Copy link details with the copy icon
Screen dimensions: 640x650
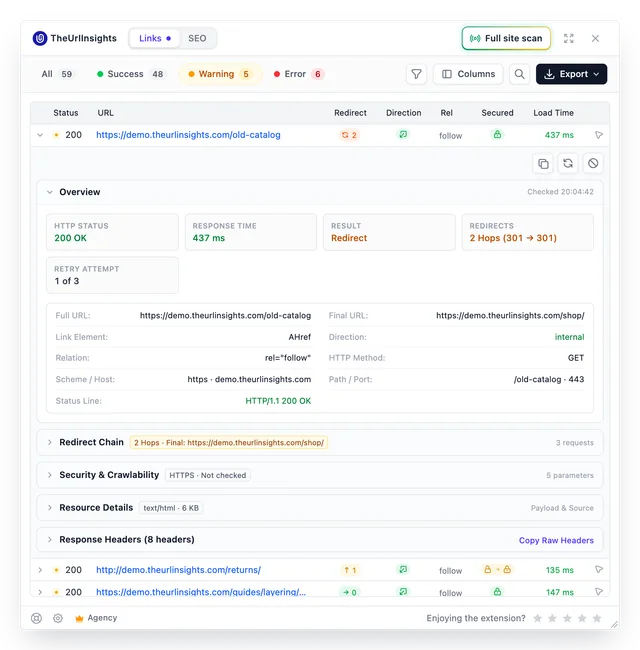coord(543,164)
